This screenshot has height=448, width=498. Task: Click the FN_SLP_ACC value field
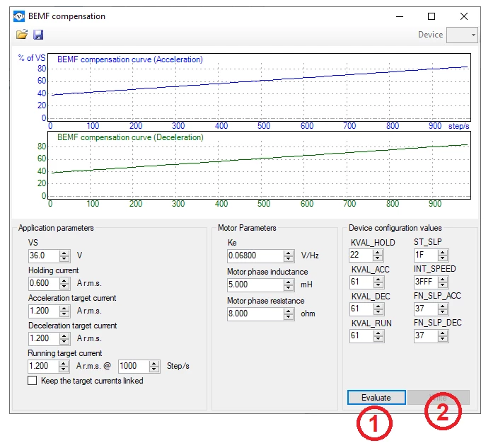tap(426, 309)
